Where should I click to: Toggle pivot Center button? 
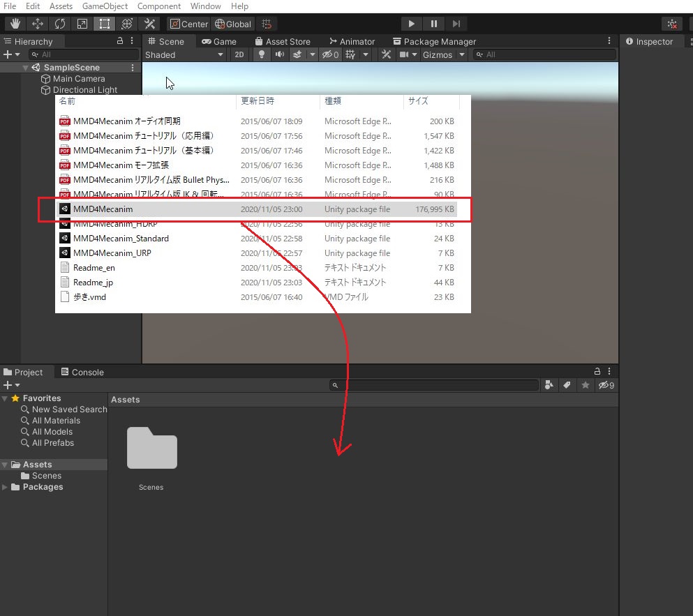coord(189,24)
